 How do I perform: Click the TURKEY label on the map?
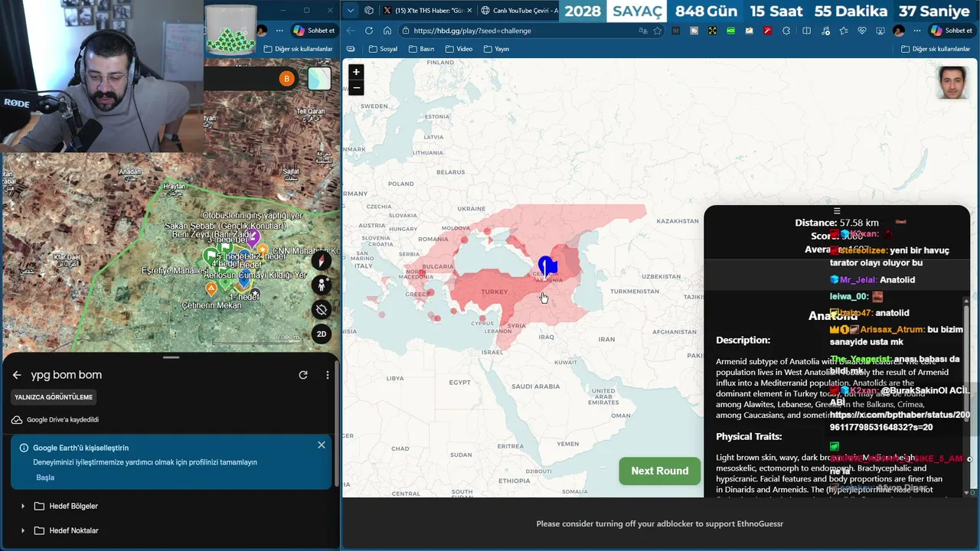tap(495, 292)
